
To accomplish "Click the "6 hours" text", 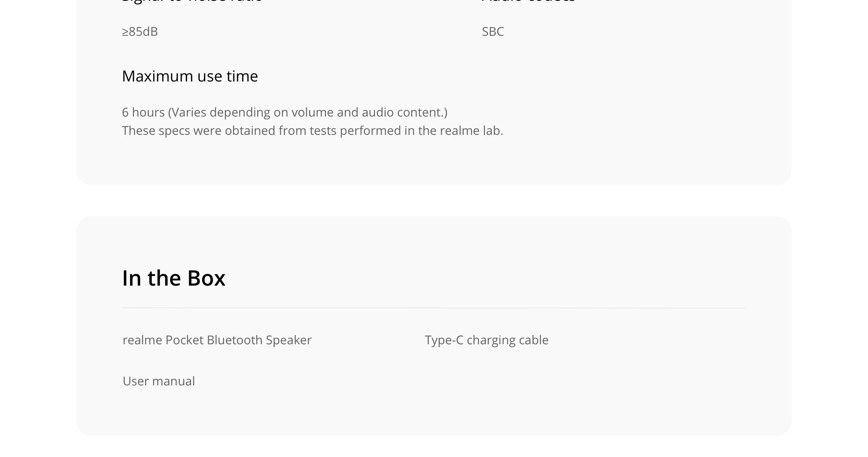I will coord(144,112).
